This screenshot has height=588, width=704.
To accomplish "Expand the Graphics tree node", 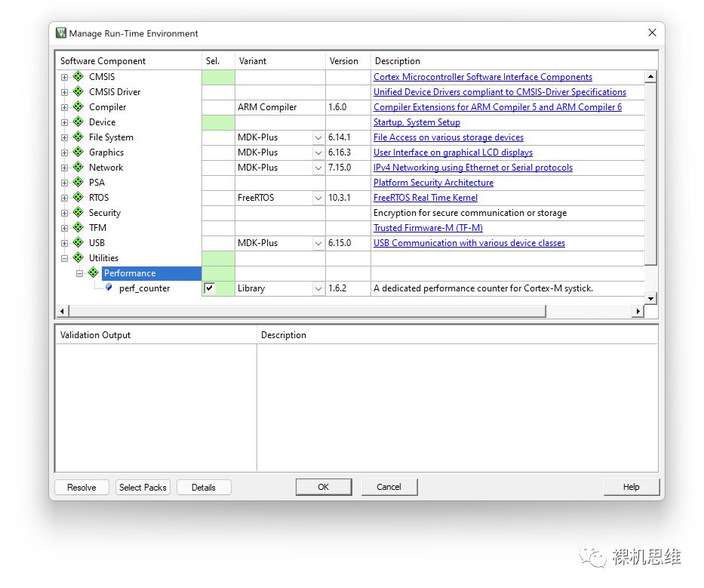I will point(65,152).
